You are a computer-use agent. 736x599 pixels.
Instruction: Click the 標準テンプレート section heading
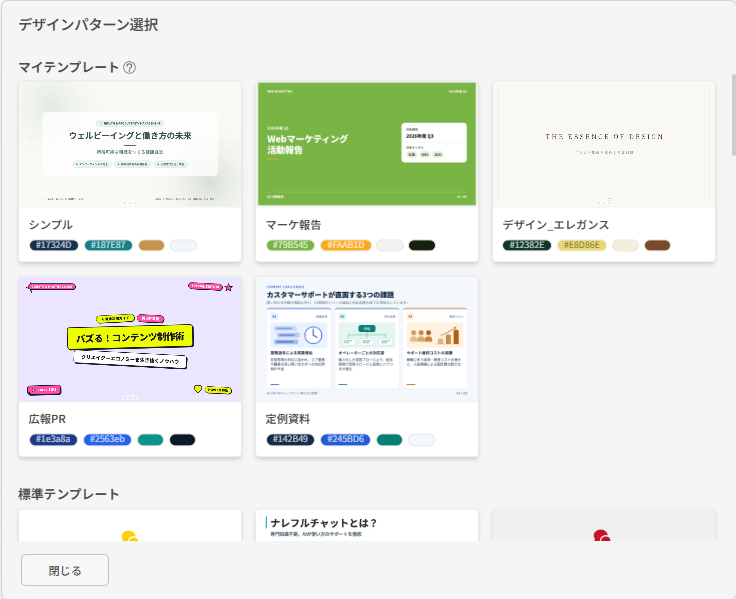pyautogui.click(x=69, y=494)
